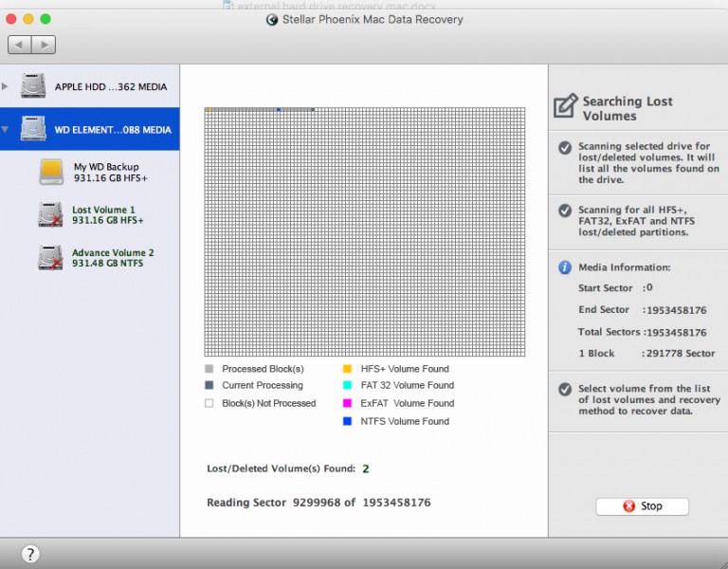Click the ExFAT Volume Found magenta swatch
This screenshot has width=728, height=569.
347,403
